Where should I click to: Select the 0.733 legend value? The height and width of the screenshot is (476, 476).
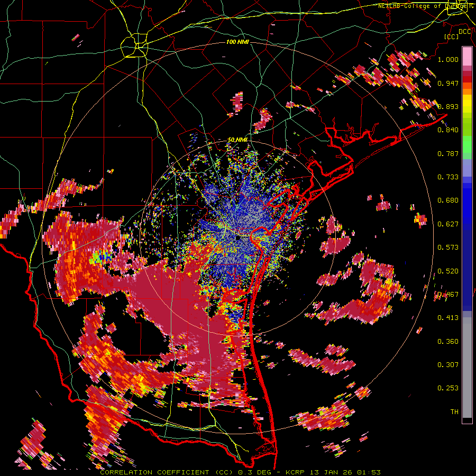(448, 177)
